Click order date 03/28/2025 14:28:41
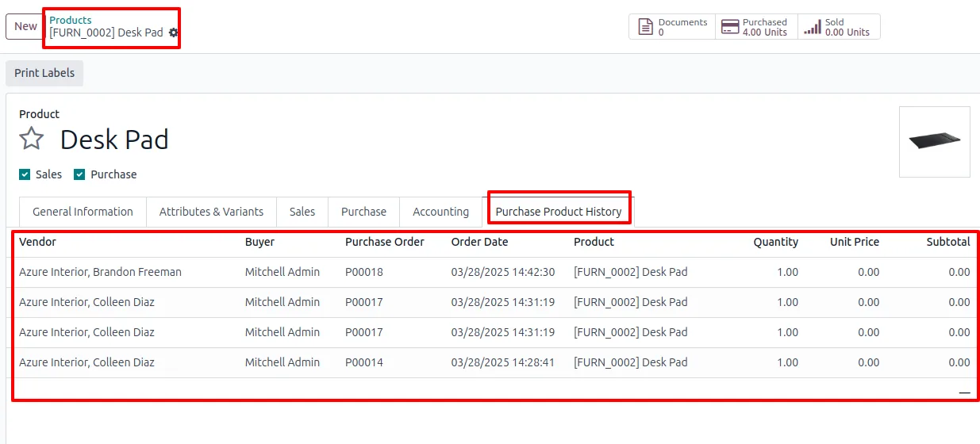This screenshot has height=444, width=980. (503, 362)
